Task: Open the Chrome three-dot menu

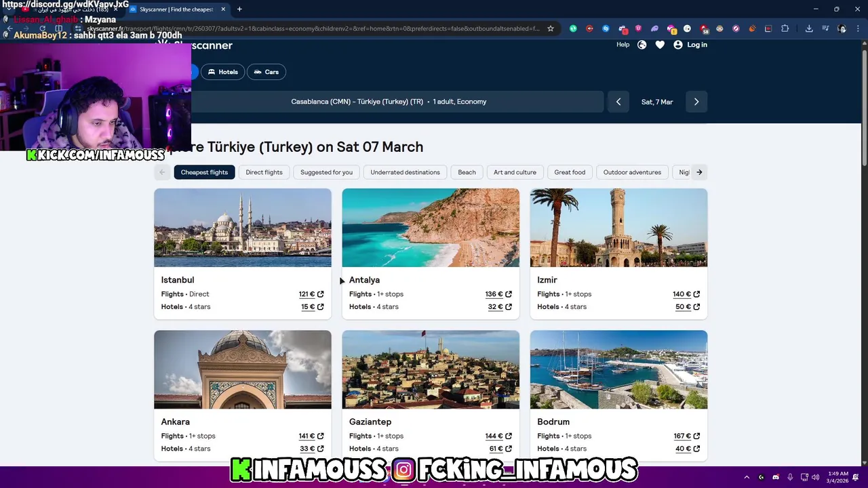Action: point(858,28)
